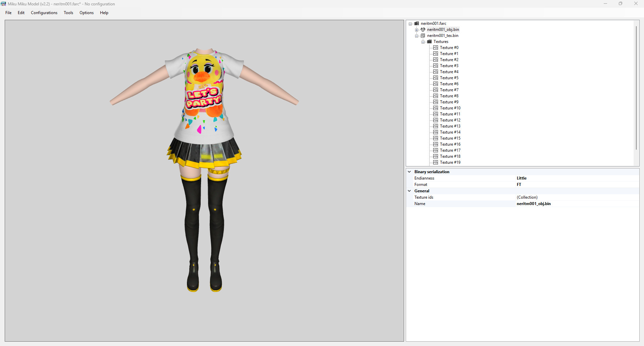Expand neritm001_obj.bin in the tree
Viewport: 644px width, 346px height.
tap(416, 30)
